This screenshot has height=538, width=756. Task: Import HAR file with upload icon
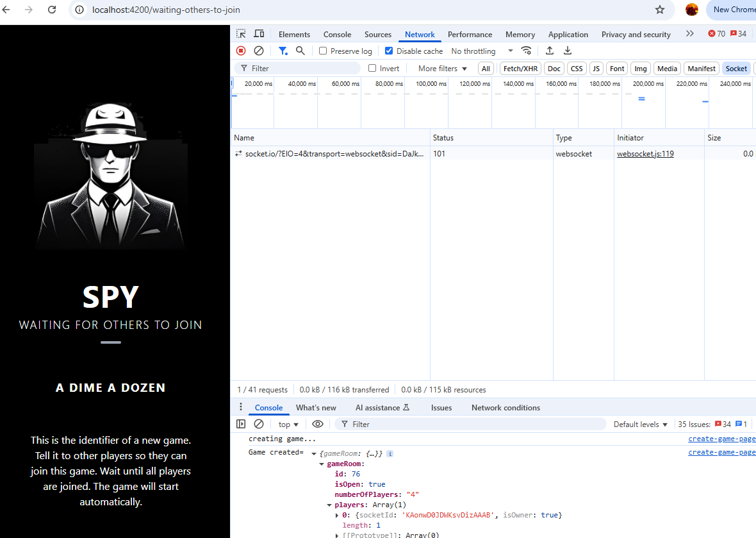click(x=550, y=51)
